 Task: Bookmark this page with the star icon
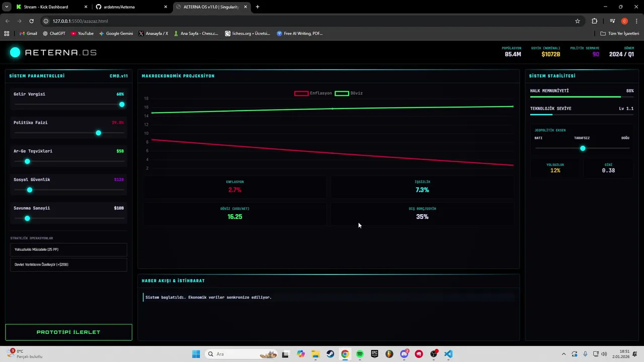click(x=578, y=21)
